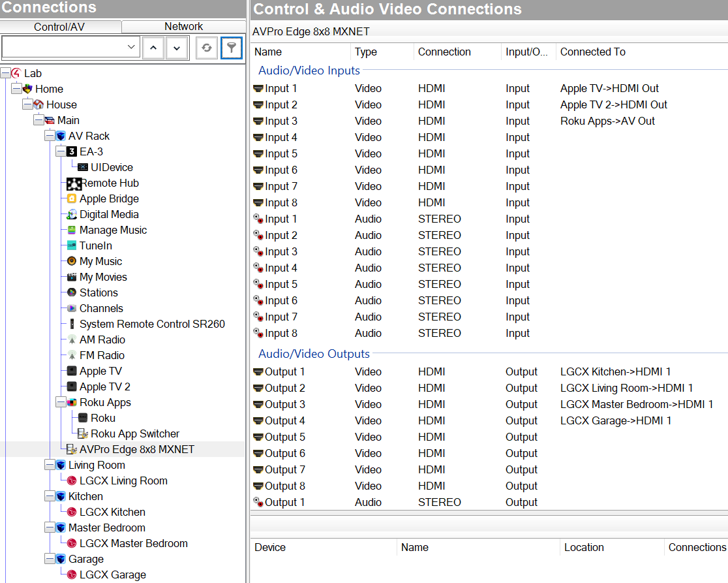Click the Input/O... column header
Image resolution: width=728 pixels, height=583 pixels.
point(528,52)
